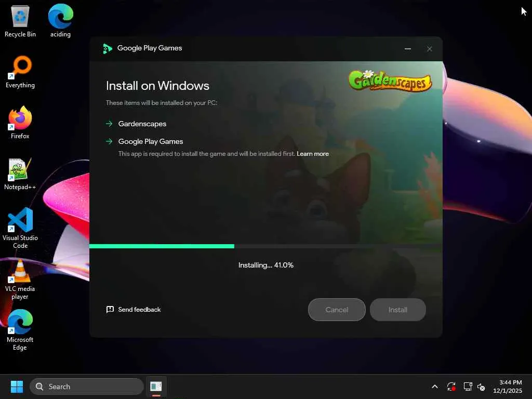Open the Recycle Bin desktop icon
Screen dimensions: 532x399
tap(20, 21)
